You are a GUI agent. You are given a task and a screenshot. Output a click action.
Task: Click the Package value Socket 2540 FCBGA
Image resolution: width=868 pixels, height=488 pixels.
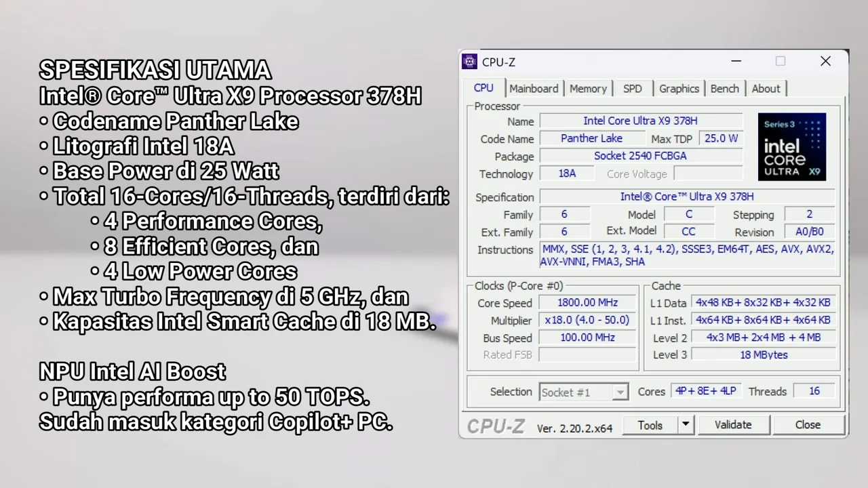coord(640,156)
